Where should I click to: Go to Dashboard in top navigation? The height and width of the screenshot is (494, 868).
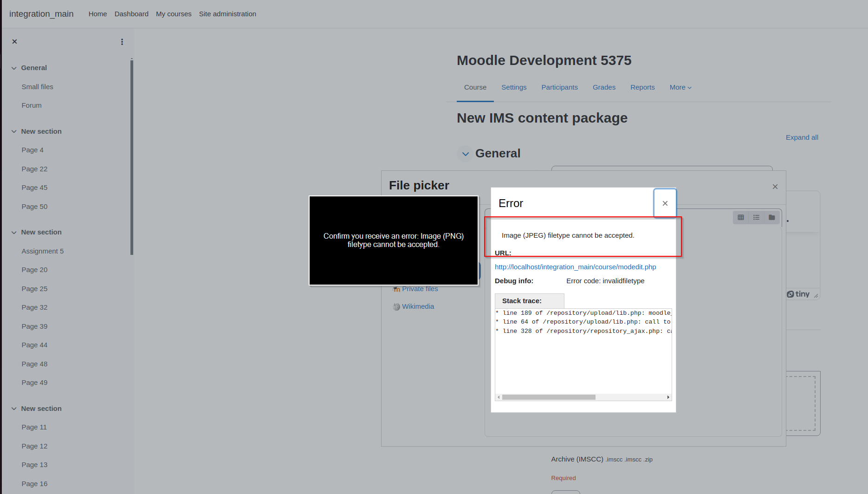pyautogui.click(x=131, y=14)
